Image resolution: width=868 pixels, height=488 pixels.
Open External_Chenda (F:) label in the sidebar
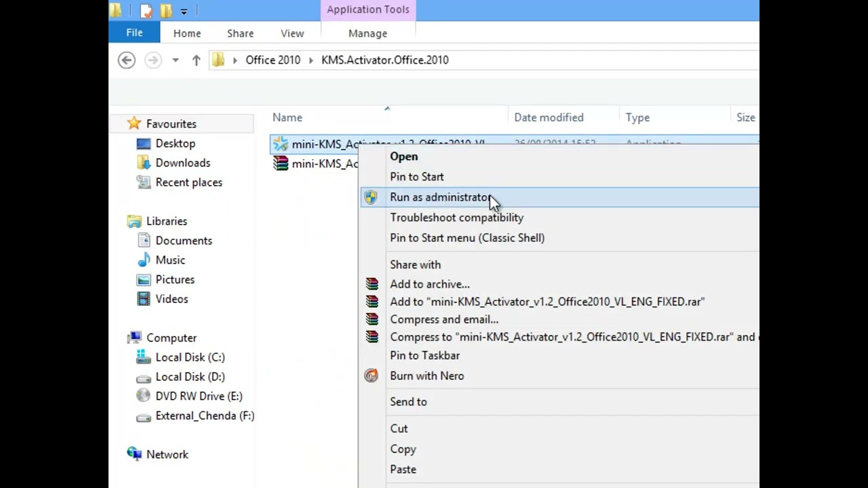205,415
